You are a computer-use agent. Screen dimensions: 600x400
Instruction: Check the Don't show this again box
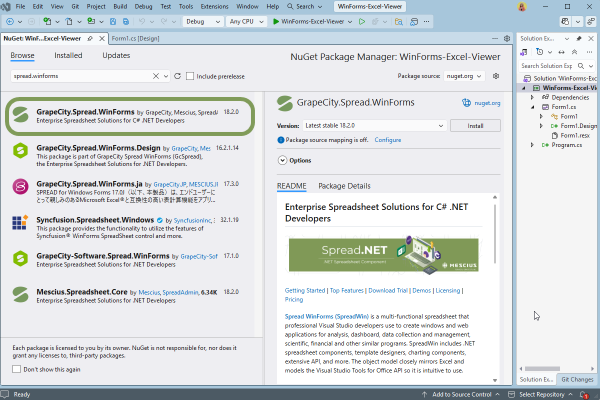point(16,369)
